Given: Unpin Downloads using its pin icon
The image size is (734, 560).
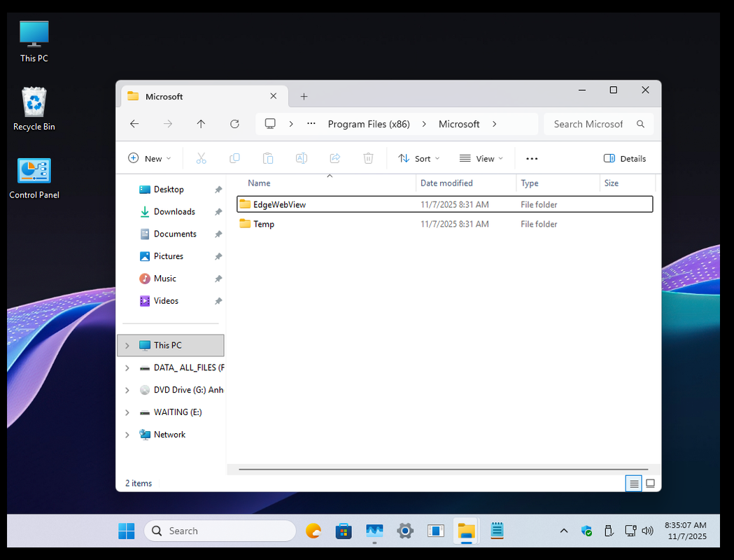Looking at the screenshot, I should (218, 211).
